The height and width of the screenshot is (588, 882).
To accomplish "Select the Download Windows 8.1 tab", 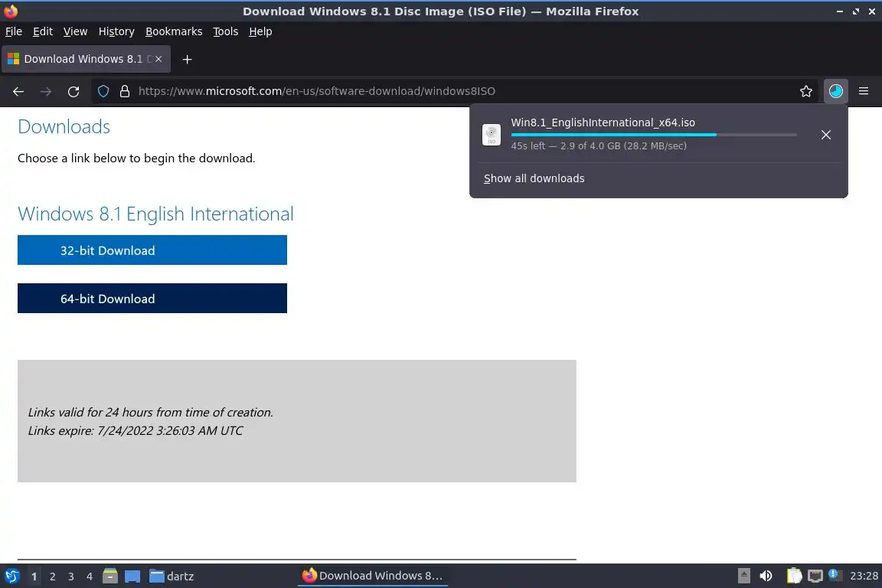I will 86,59.
